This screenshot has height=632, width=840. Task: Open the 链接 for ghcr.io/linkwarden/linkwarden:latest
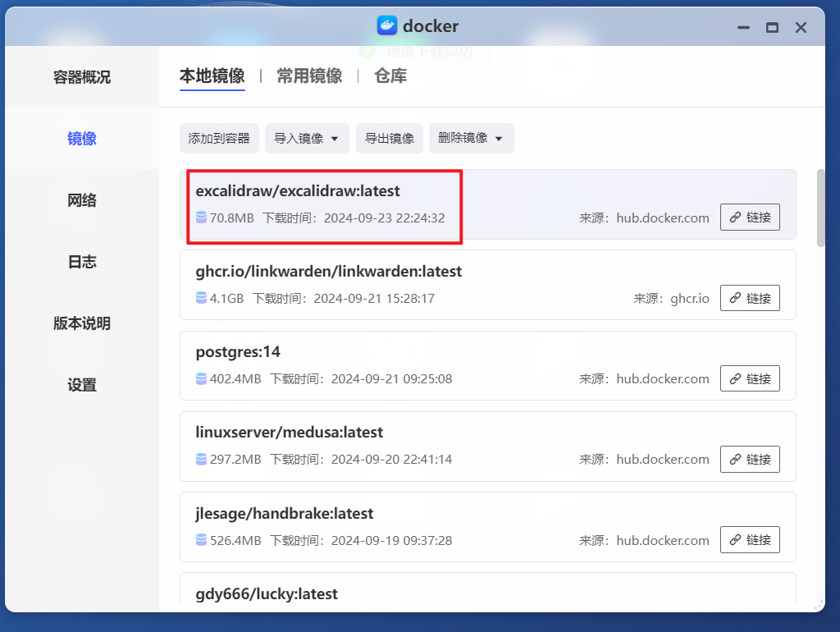[x=749, y=298]
